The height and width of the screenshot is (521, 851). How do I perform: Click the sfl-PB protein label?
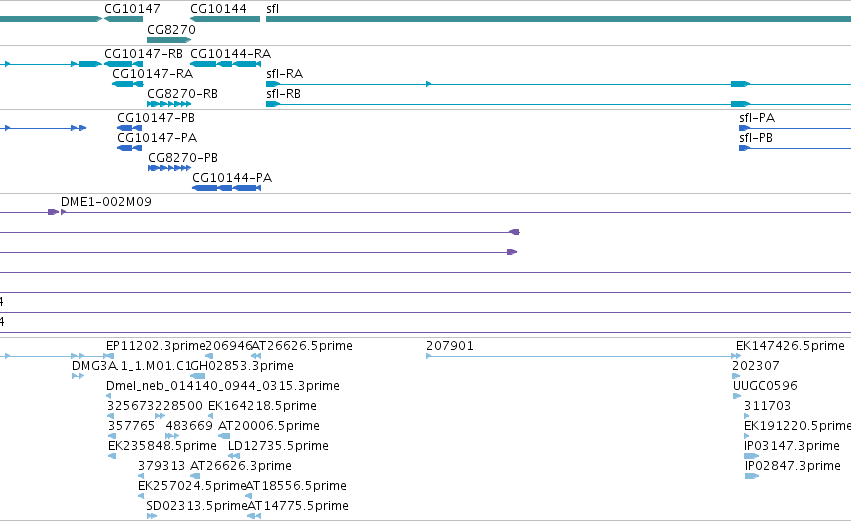click(x=755, y=137)
